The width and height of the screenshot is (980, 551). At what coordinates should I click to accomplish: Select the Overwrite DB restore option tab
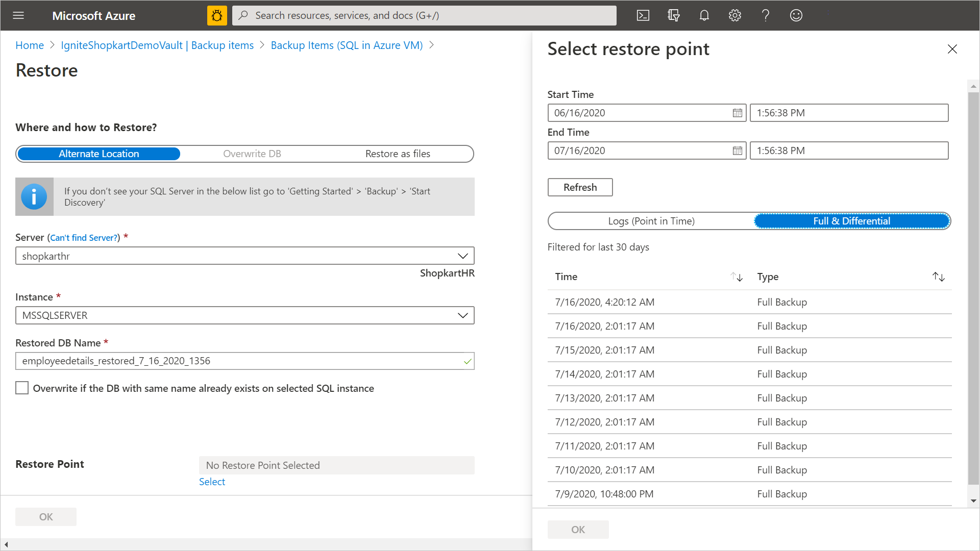click(253, 154)
